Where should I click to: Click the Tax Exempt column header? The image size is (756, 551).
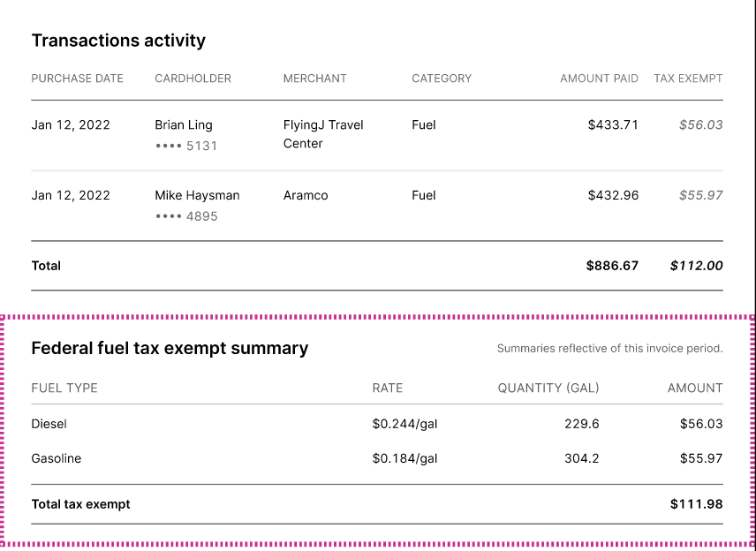tap(688, 79)
